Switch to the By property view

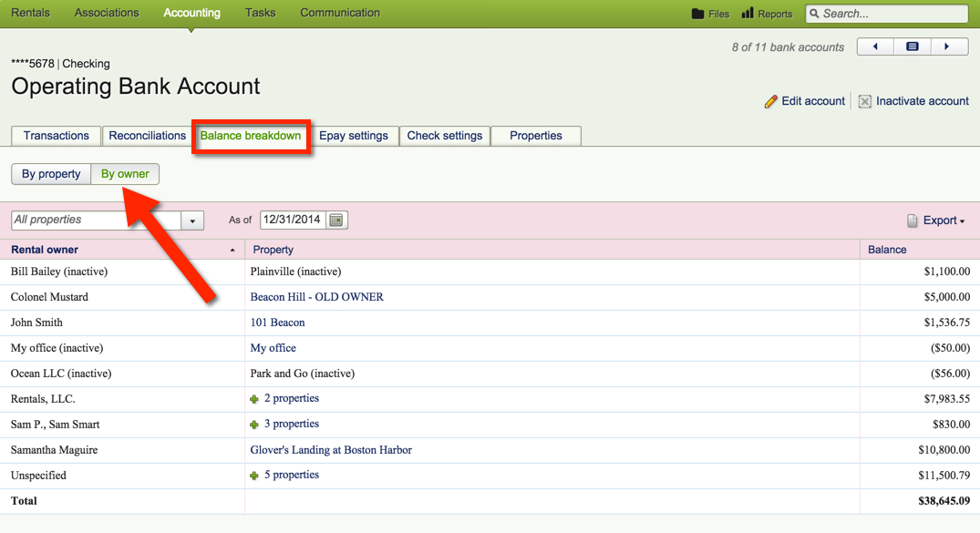pyautogui.click(x=50, y=173)
